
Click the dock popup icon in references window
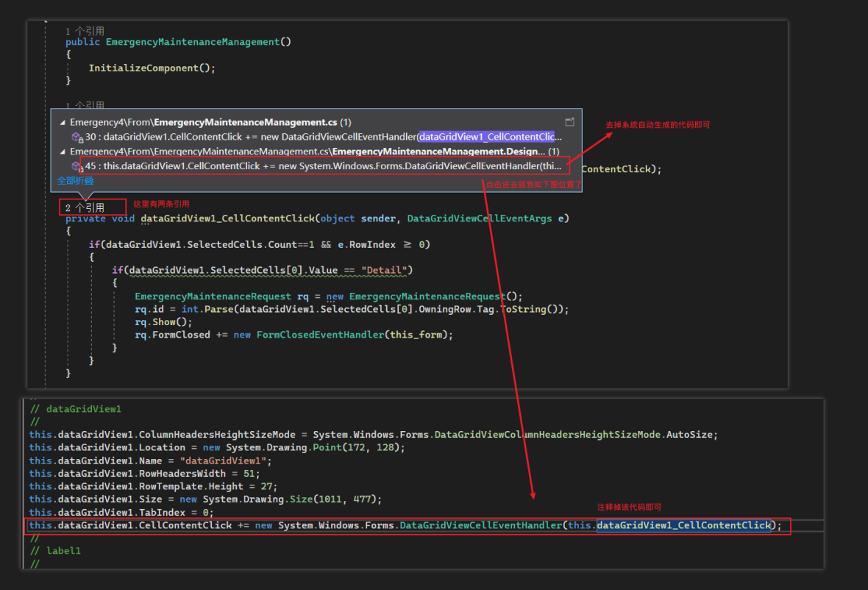click(x=569, y=122)
